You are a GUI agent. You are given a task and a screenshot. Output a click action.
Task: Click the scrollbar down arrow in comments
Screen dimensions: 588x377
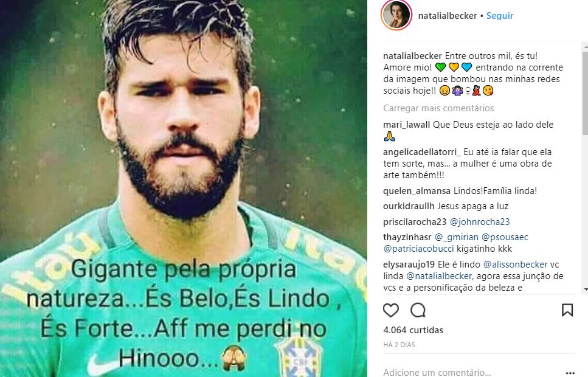586,289
